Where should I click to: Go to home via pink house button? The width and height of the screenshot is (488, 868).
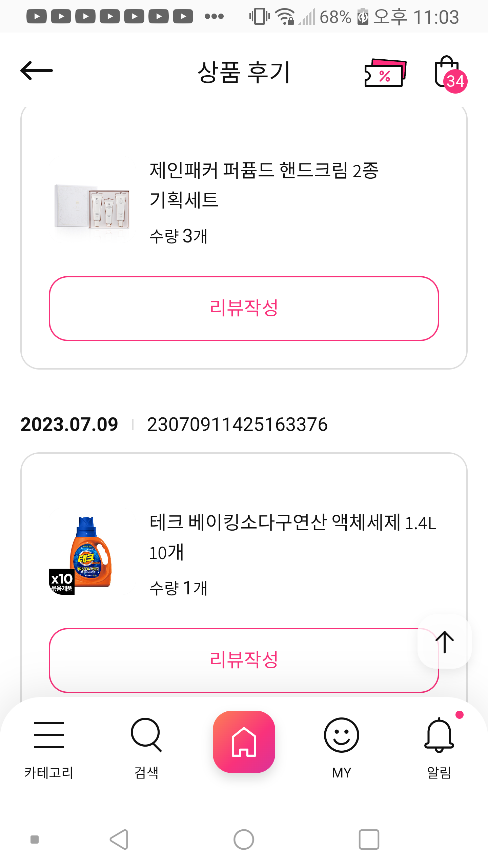(x=244, y=742)
